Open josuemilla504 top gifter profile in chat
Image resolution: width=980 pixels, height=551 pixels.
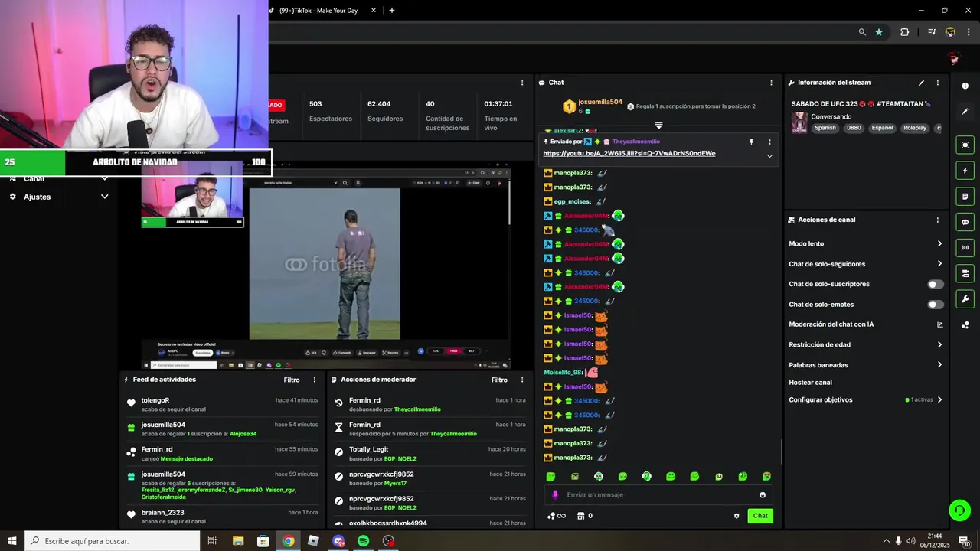pos(600,103)
